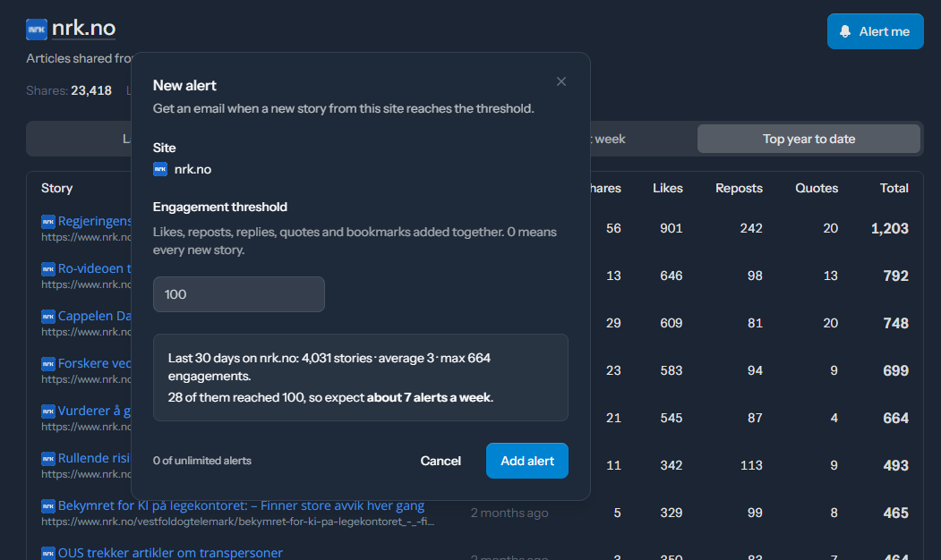Image resolution: width=941 pixels, height=560 pixels.
Task: Cancel the new alert dialog
Action: click(x=441, y=461)
